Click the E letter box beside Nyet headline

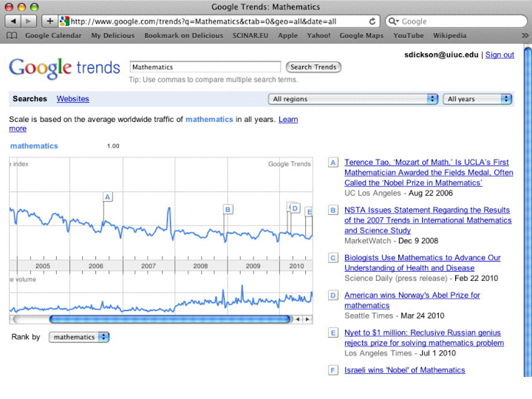[332, 332]
